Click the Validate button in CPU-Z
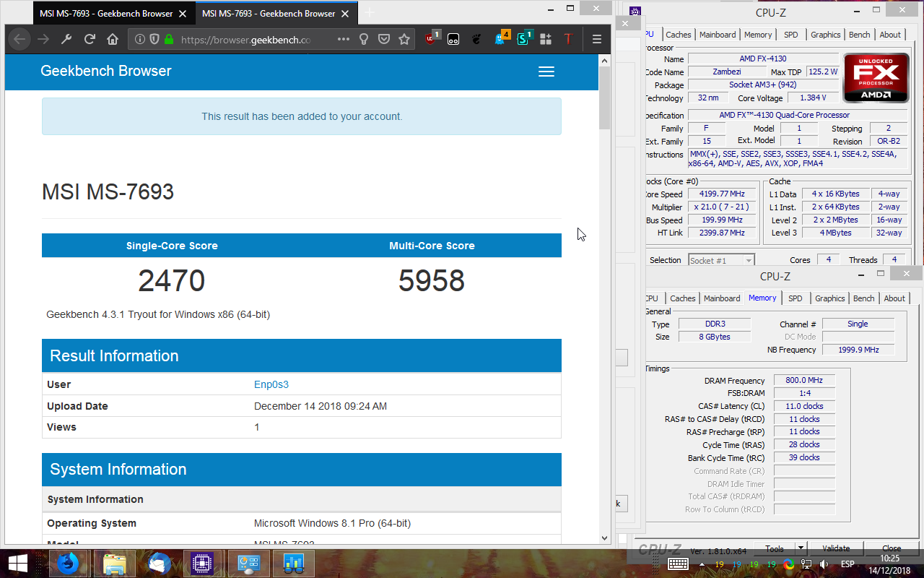This screenshot has height=578, width=924. (x=836, y=548)
